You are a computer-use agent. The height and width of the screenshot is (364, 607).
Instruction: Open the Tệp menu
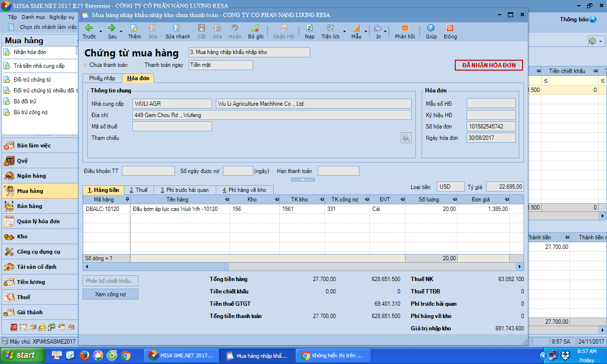pos(12,17)
